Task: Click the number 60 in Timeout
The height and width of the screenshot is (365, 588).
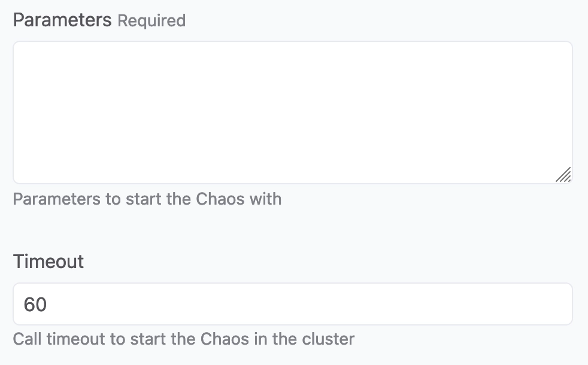Action: (x=35, y=305)
